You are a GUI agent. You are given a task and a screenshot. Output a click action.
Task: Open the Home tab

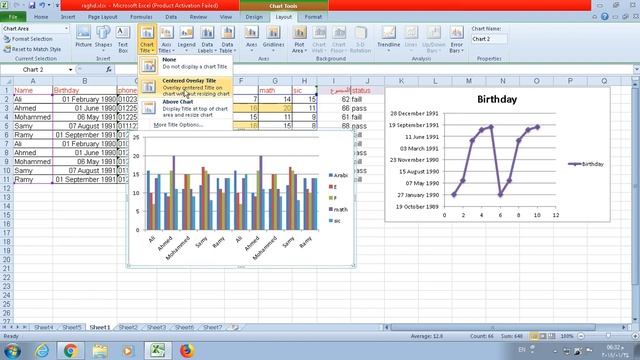(41, 17)
